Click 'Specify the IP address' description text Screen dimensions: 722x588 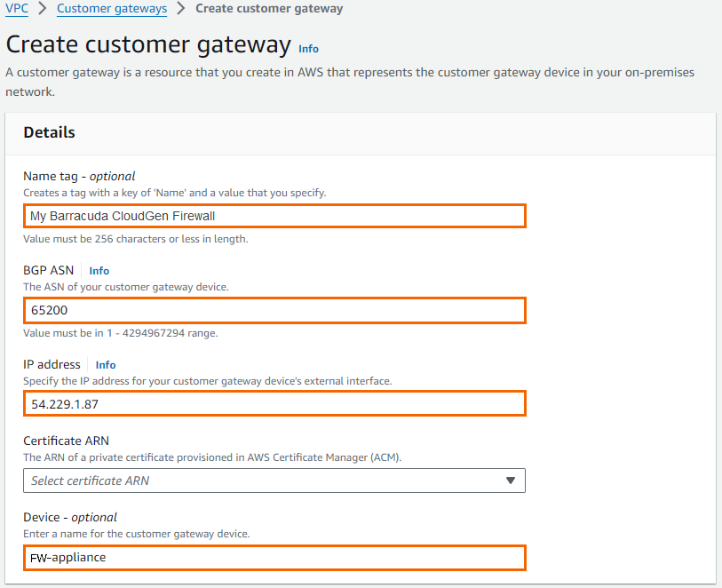[x=208, y=381]
